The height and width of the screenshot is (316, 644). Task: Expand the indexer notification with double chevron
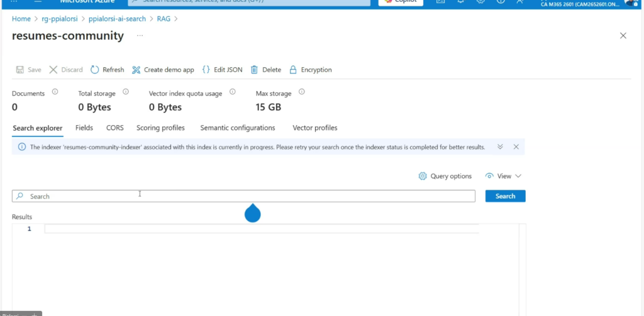pyautogui.click(x=500, y=147)
